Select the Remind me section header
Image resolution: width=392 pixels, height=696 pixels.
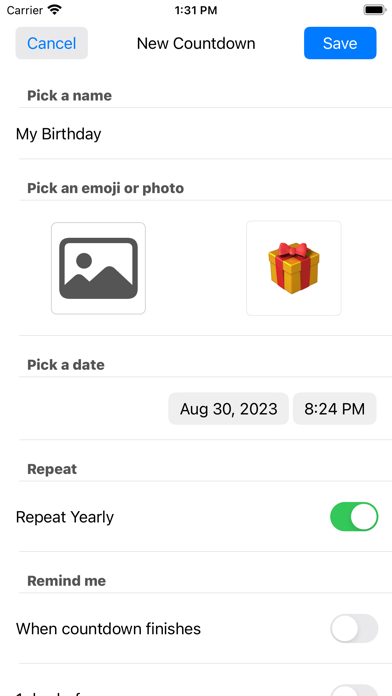point(67,581)
